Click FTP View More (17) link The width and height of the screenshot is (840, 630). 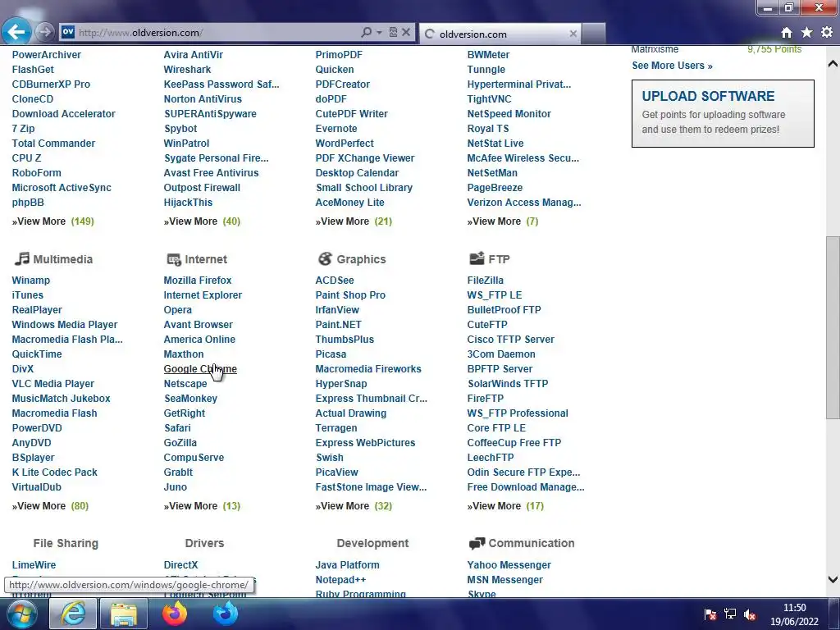(505, 505)
